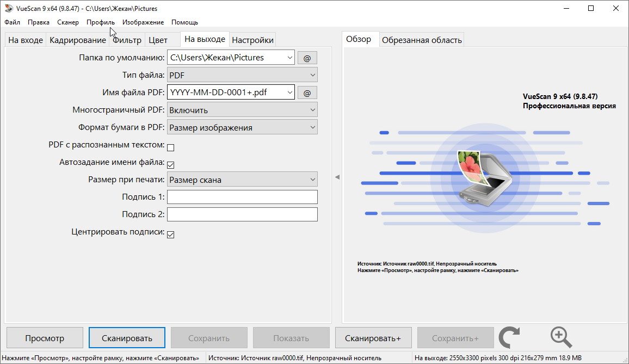This screenshot has height=364, width=629.
Task: Open the Изображение menu
Action: (143, 22)
